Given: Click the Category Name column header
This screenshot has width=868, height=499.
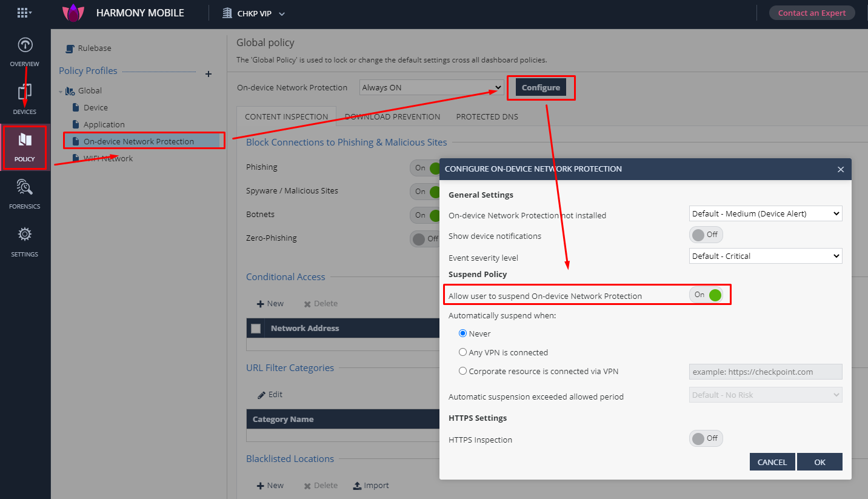Looking at the screenshot, I should point(283,420).
